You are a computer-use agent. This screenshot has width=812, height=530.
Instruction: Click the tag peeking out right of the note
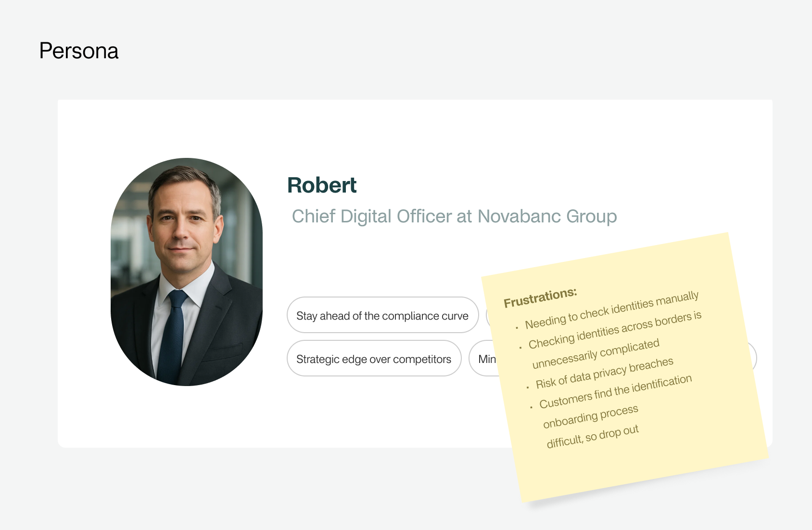pos(750,357)
